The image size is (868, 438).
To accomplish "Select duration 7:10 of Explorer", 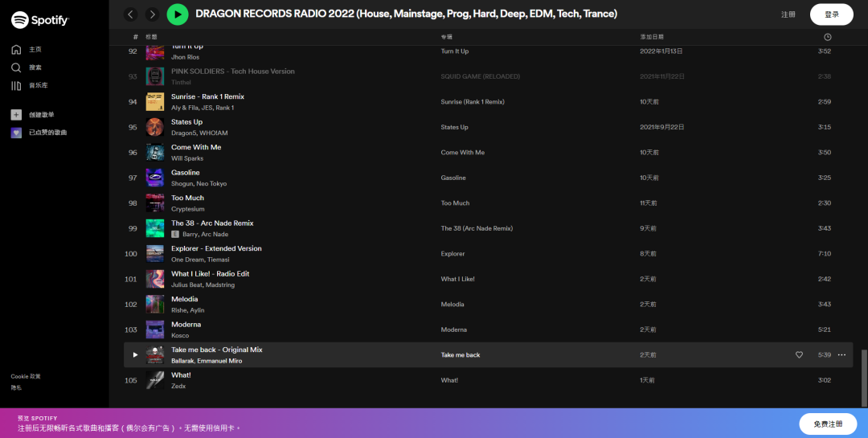I will tap(825, 254).
